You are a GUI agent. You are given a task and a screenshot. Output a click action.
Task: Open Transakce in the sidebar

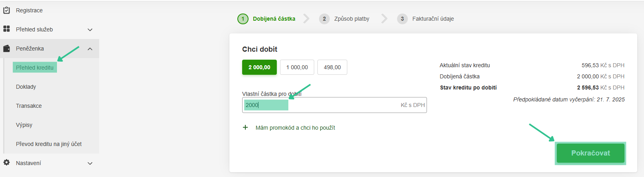click(x=29, y=106)
